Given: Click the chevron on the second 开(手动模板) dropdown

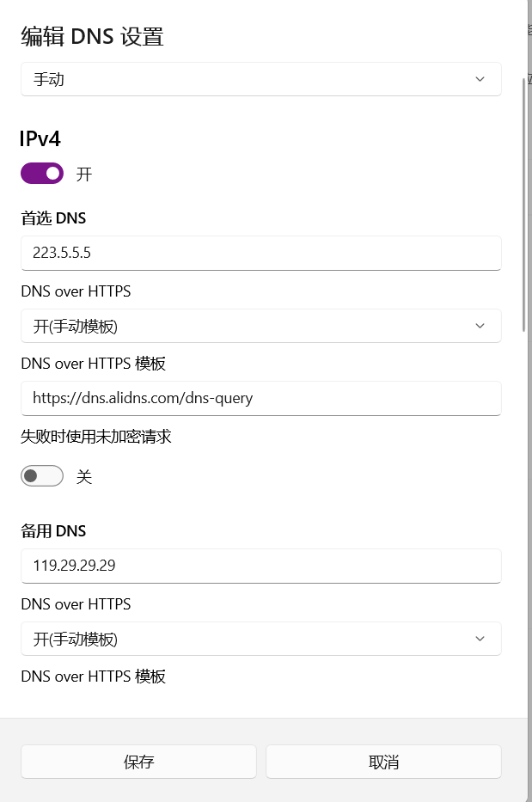Looking at the screenshot, I should click(x=480, y=639).
